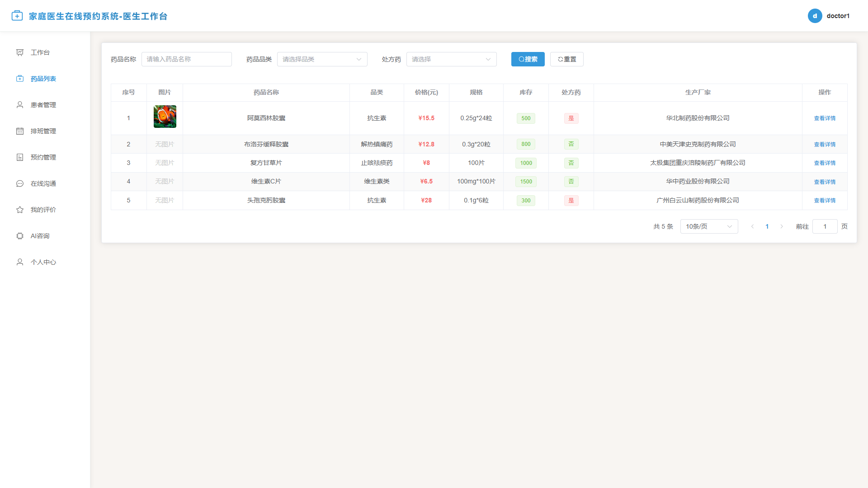This screenshot has width=868, height=488.
Task: Expand the 药品品类 dropdown
Action: click(x=322, y=59)
